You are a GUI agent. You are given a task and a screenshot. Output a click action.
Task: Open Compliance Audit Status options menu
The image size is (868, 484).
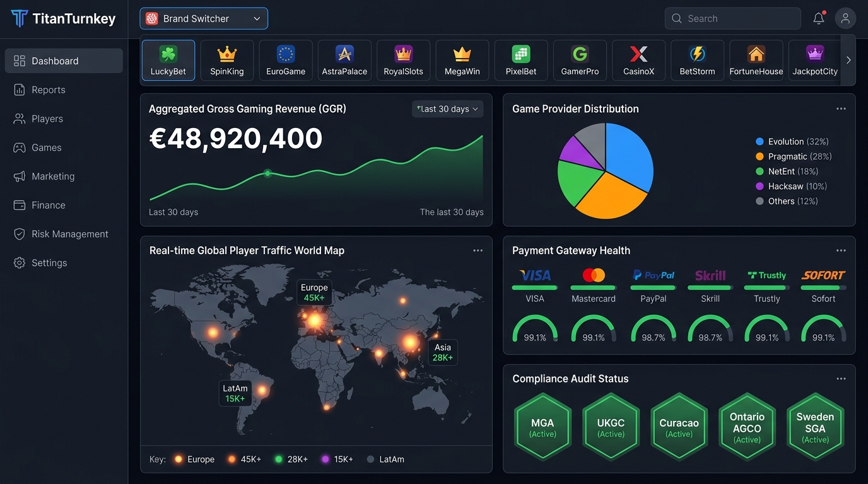[x=841, y=379]
